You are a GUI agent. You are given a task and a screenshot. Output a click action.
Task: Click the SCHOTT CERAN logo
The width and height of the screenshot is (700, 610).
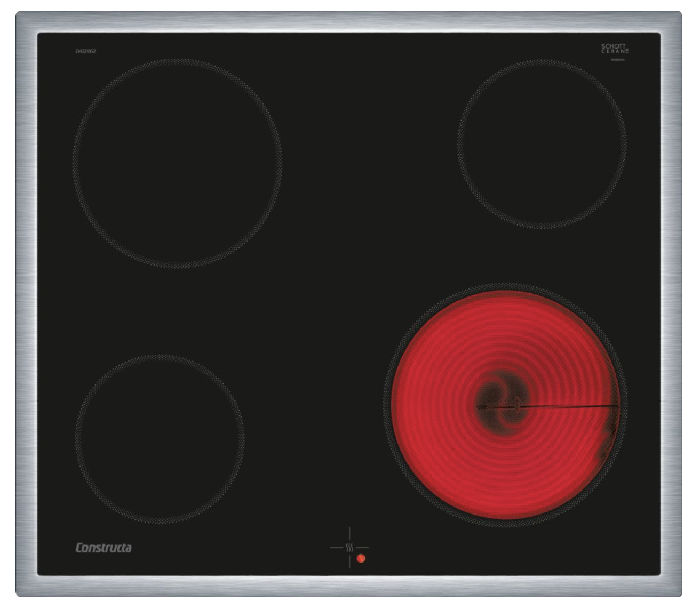point(615,49)
